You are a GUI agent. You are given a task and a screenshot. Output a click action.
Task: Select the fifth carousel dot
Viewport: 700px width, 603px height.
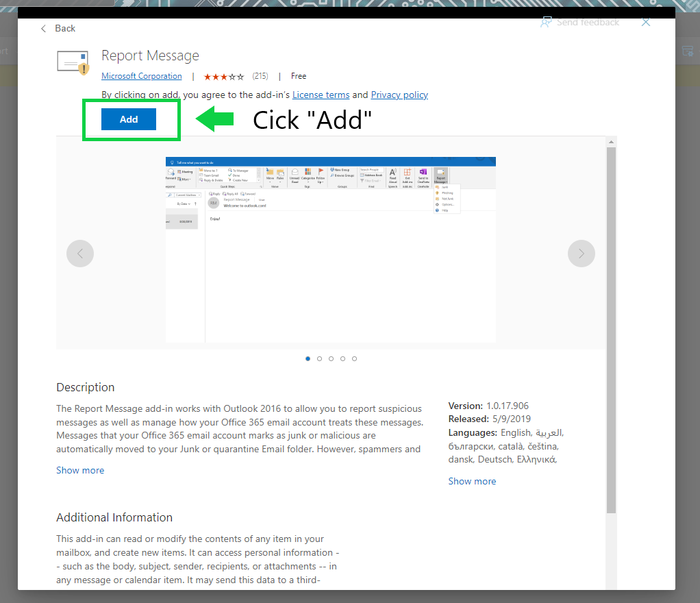point(355,358)
